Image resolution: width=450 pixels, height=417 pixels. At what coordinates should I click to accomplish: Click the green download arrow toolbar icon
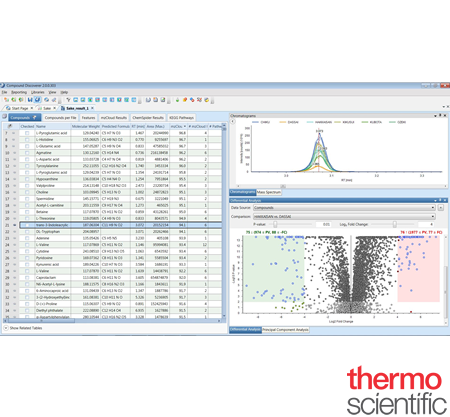point(177,100)
